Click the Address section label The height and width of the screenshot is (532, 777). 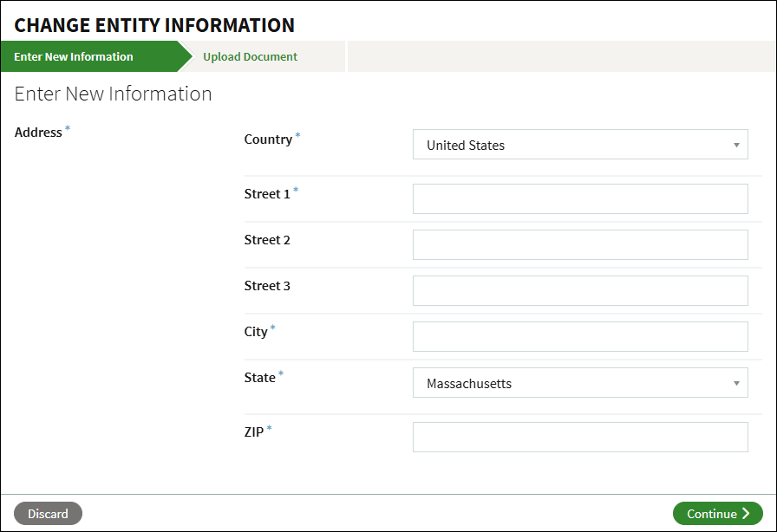pyautogui.click(x=38, y=133)
